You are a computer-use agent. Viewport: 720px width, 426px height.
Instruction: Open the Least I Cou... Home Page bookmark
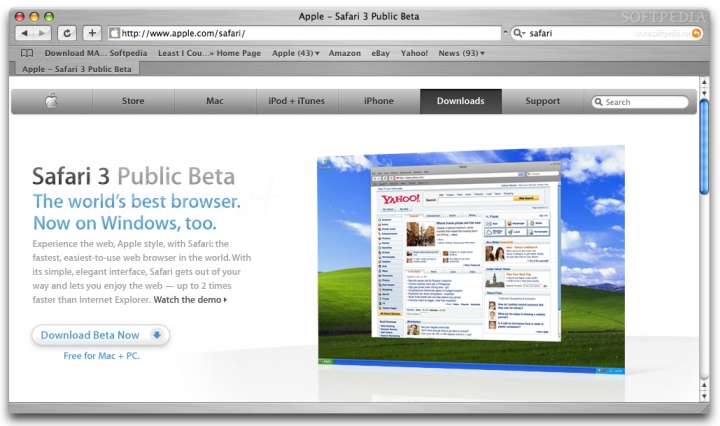(209, 53)
